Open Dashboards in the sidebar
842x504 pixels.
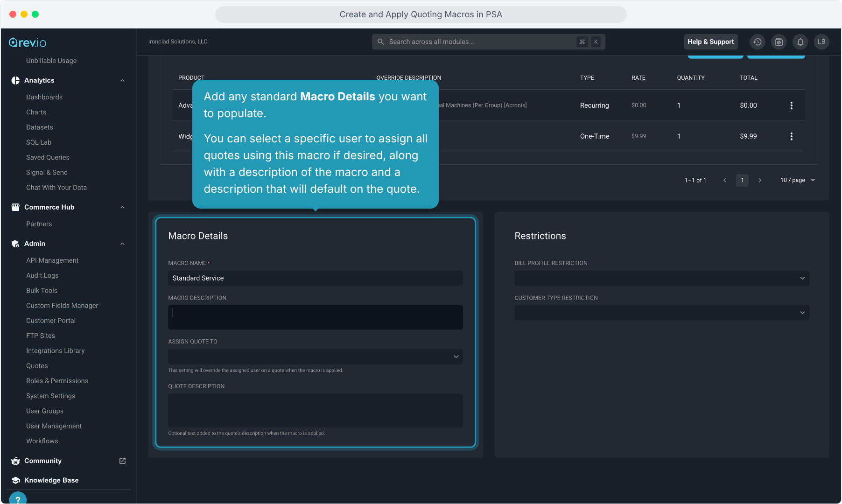(44, 97)
